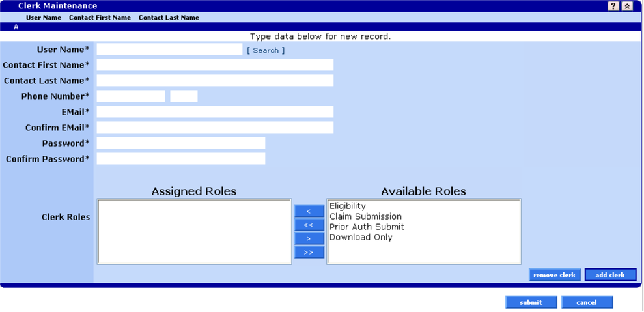Select Claim Submission in Available Roles
644x312 pixels.
365,216
